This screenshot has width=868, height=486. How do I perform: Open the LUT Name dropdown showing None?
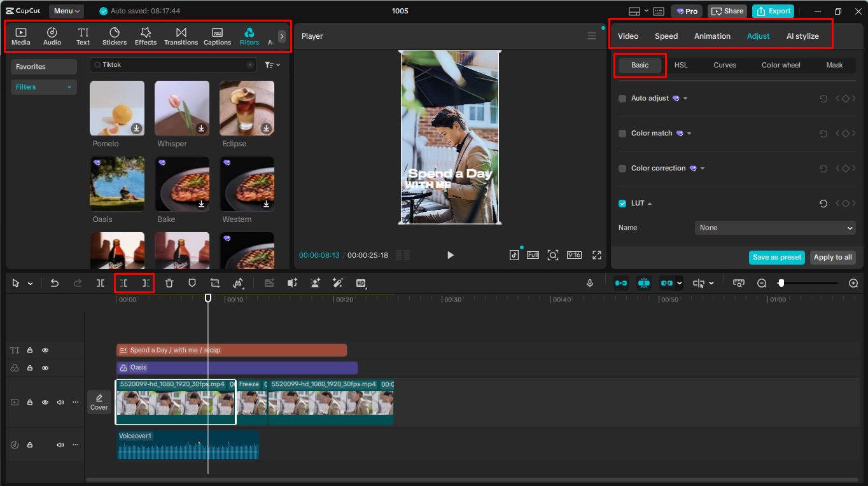click(774, 227)
